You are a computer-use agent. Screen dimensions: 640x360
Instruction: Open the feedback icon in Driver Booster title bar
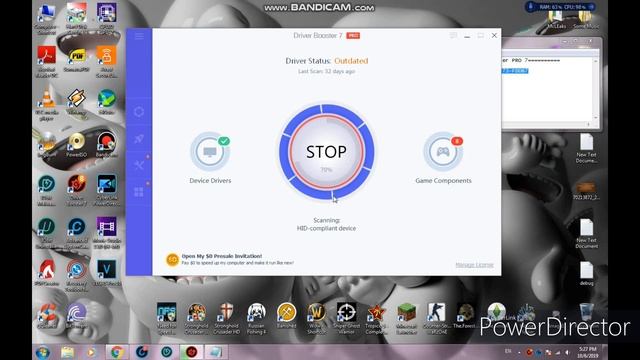click(453, 36)
